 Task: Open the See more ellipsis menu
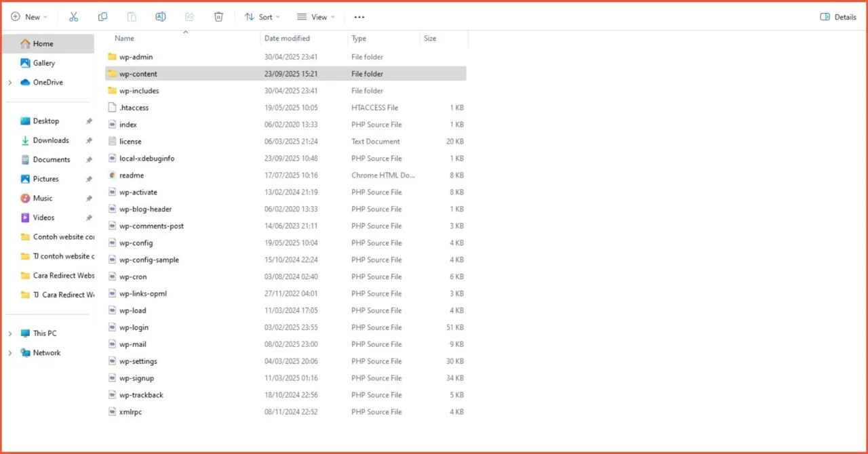pos(359,16)
